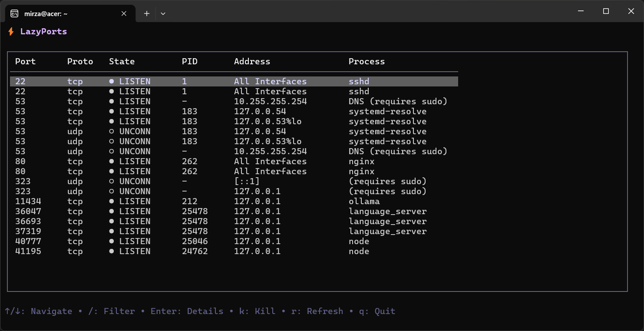Viewport: 644px width, 331px height.
Task: Click the LISTEN dot beside nginx port 80
Action: pyautogui.click(x=112, y=161)
